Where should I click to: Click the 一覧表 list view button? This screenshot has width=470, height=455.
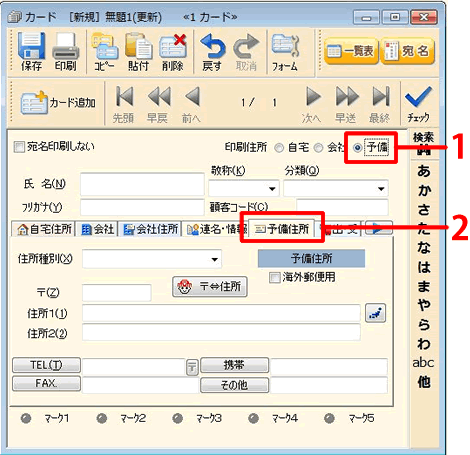coord(351,51)
